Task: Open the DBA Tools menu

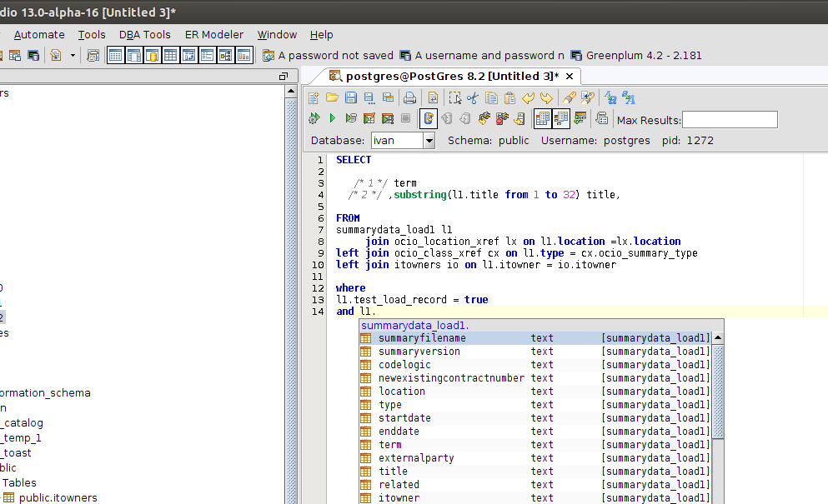Action: tap(144, 34)
